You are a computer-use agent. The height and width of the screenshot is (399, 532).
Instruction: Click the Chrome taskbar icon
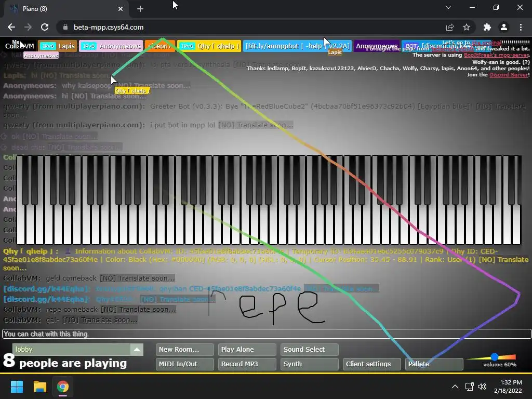click(x=63, y=387)
